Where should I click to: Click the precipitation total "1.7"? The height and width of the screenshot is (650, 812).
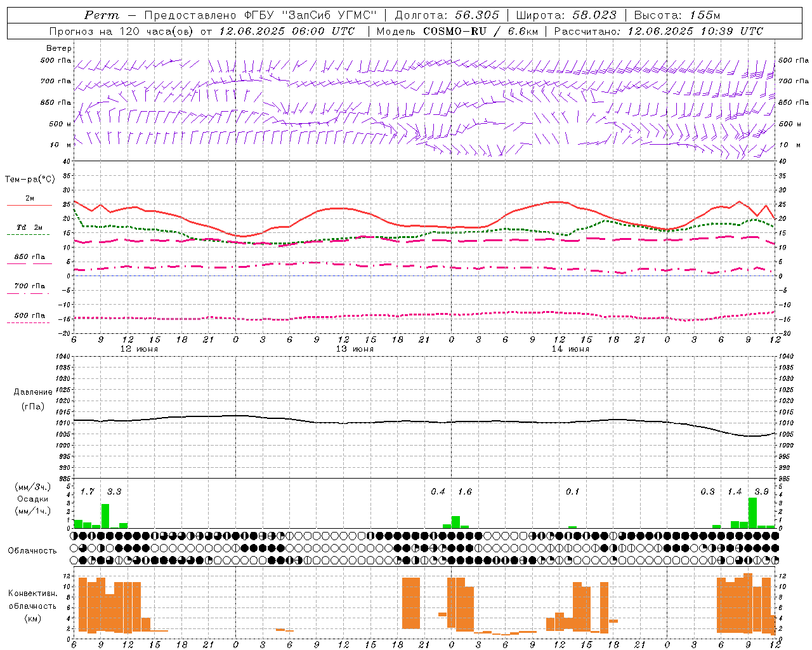(x=88, y=492)
